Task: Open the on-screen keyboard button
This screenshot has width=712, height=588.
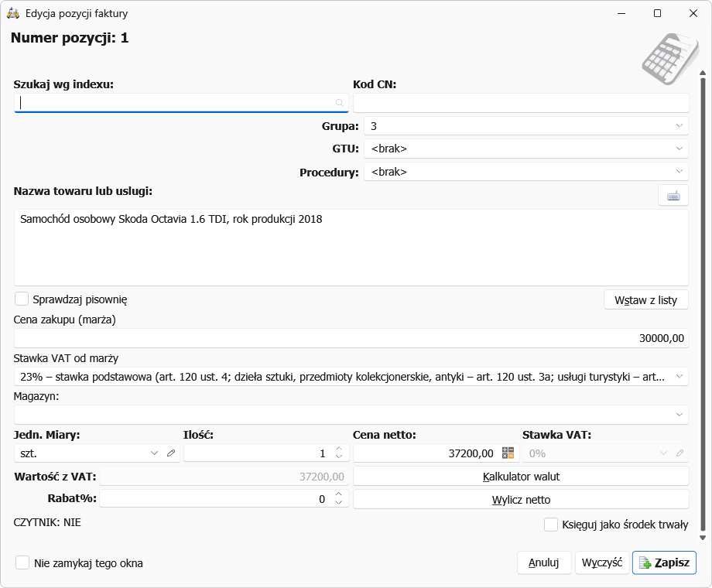Action: tap(673, 196)
